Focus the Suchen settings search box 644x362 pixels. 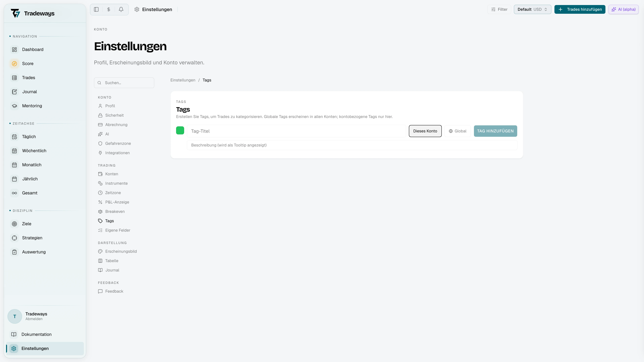point(124,83)
